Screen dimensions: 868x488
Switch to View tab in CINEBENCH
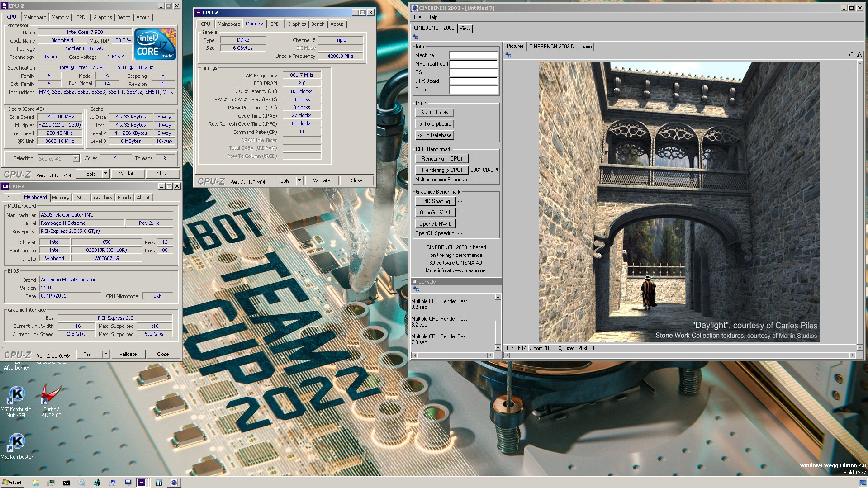tap(465, 28)
